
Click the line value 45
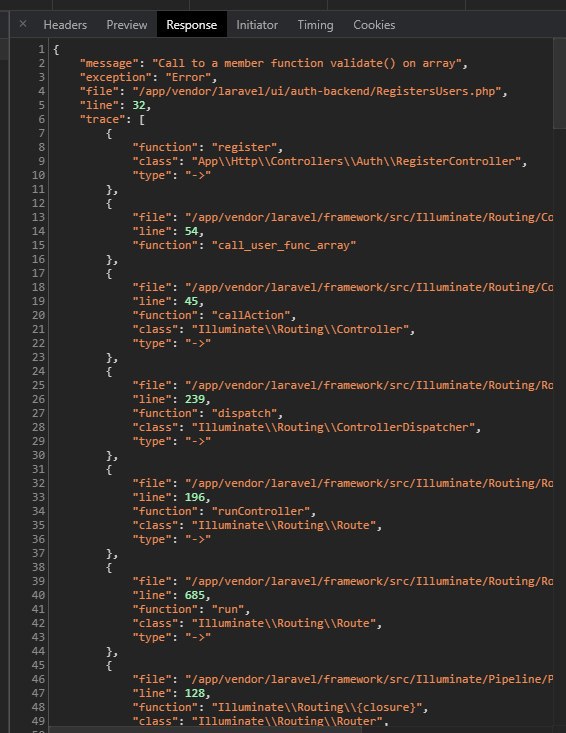coord(192,302)
